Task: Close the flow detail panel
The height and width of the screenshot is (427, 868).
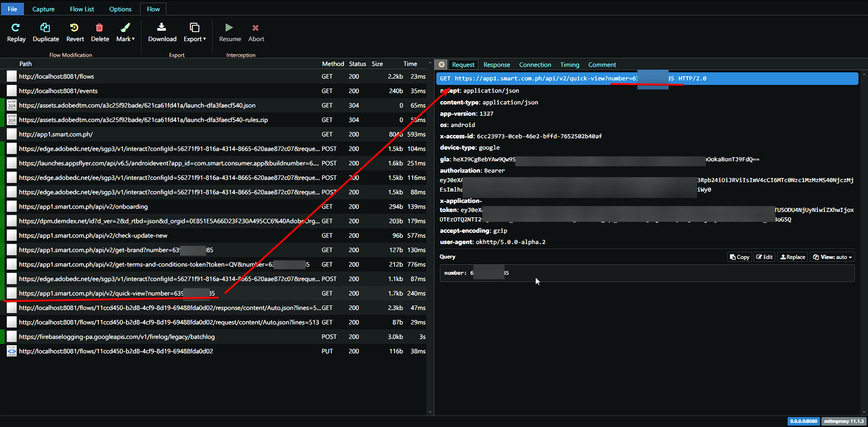Action: pos(442,65)
